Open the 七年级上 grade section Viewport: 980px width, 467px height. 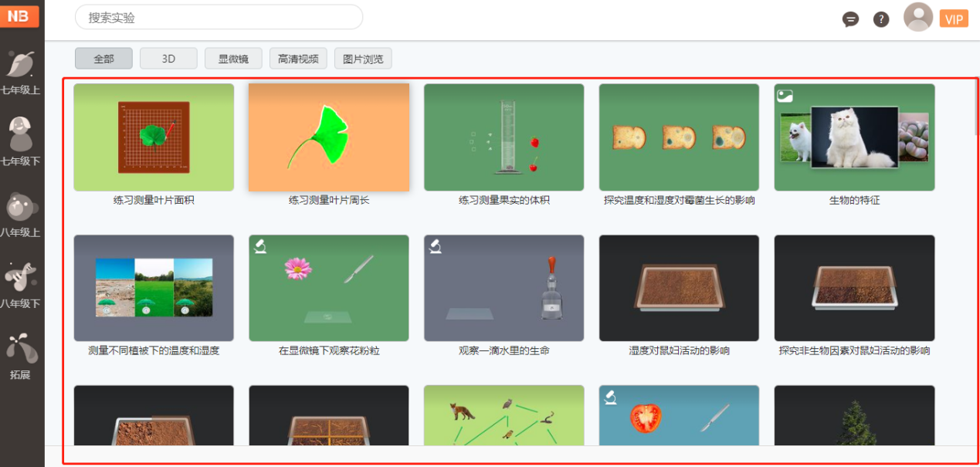pos(21,70)
